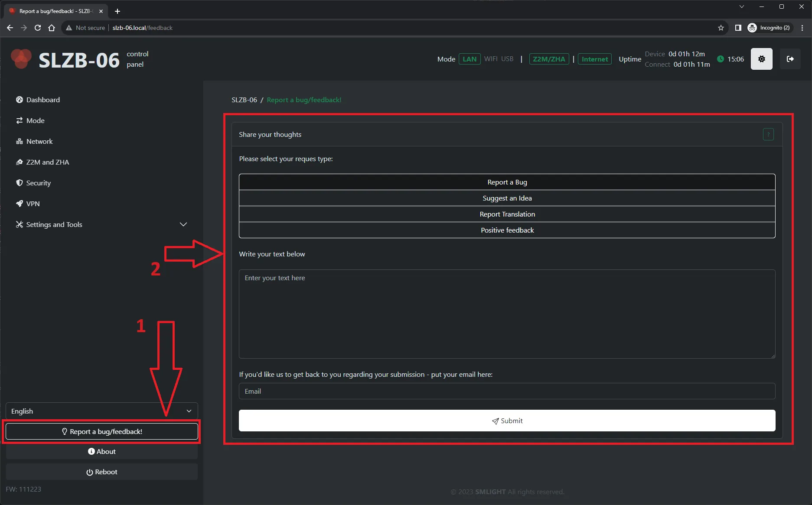This screenshot has width=812, height=505.
Task: Submit the feedback form
Action: tap(507, 421)
